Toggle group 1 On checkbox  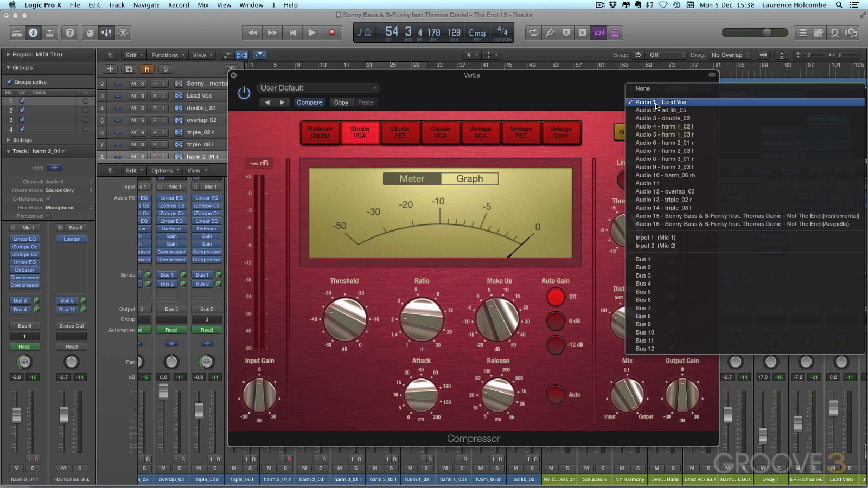(22, 101)
